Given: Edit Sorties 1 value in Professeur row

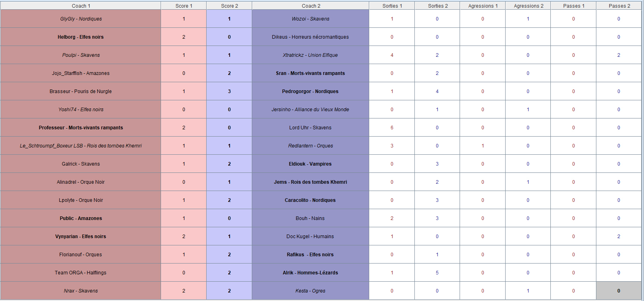Looking at the screenshot, I should (392, 128).
